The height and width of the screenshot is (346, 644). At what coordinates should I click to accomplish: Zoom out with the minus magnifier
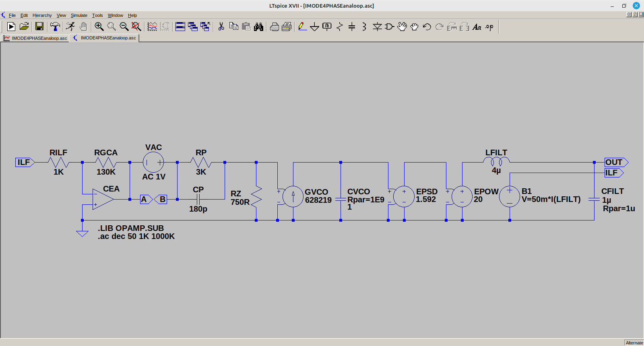click(x=124, y=27)
